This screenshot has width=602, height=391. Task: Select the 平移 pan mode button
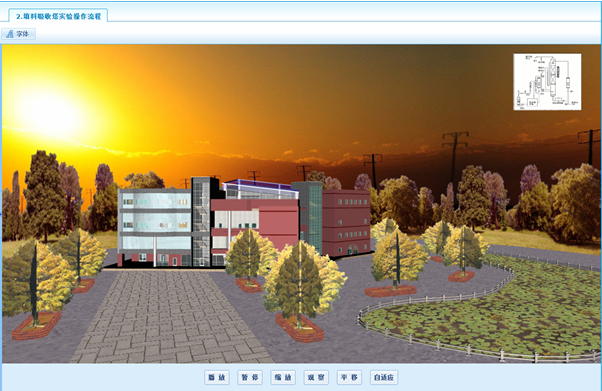pos(349,377)
